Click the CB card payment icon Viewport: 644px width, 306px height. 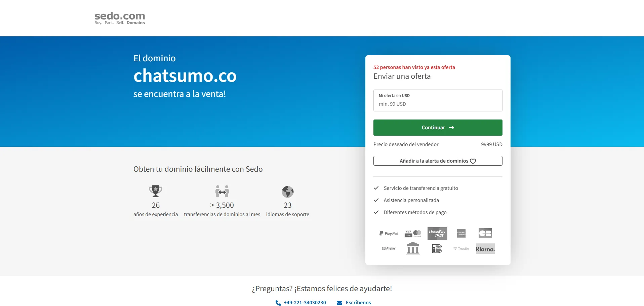pyautogui.click(x=485, y=233)
